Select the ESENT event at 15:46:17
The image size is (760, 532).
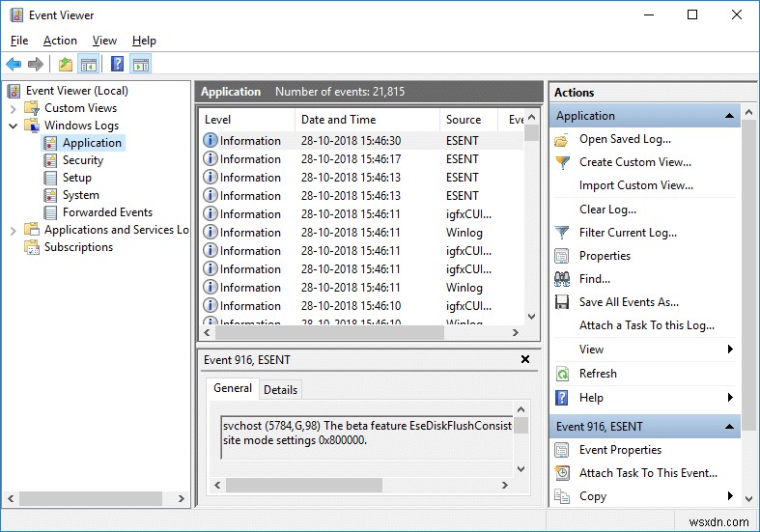pos(361,159)
